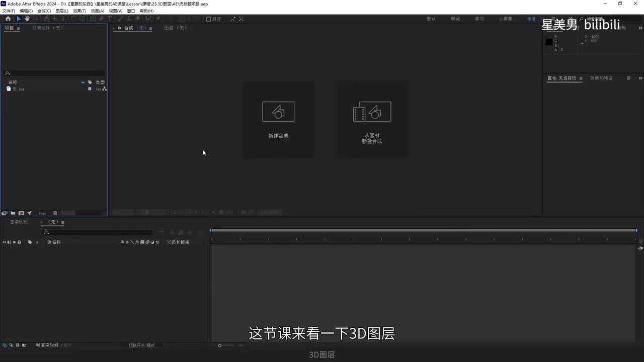Switch to the 效果和预设 tab
Screen dimensions: 644x362
601,78
